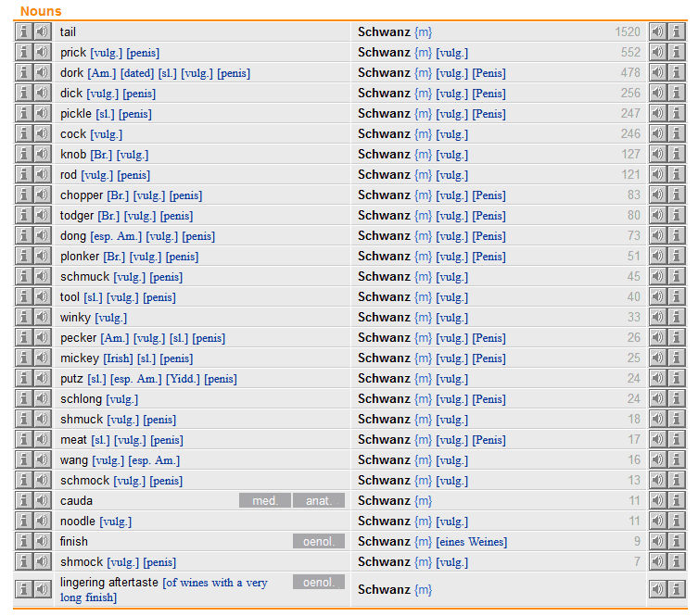Play English pronunciation of 'prick'

click(43, 53)
